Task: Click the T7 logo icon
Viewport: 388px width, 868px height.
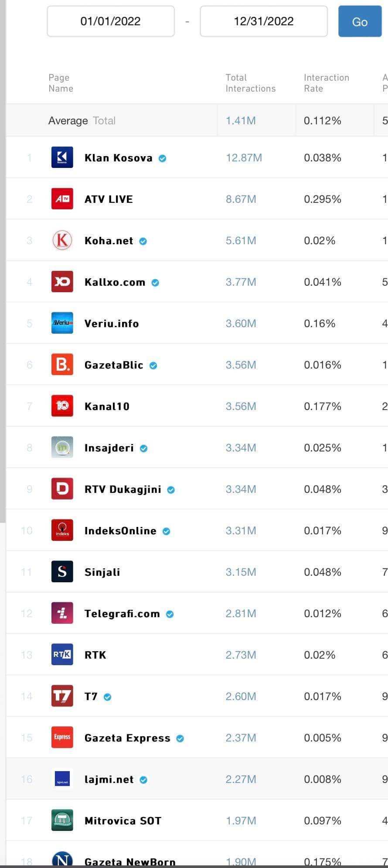Action: click(x=62, y=696)
